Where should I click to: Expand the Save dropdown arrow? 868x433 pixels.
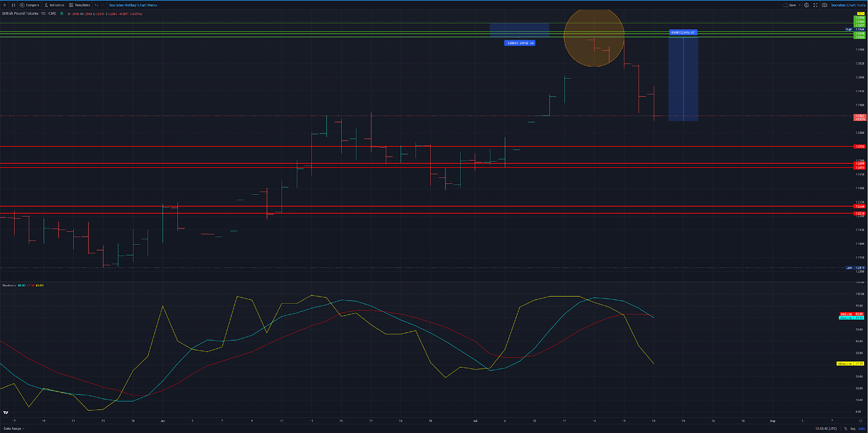800,5
